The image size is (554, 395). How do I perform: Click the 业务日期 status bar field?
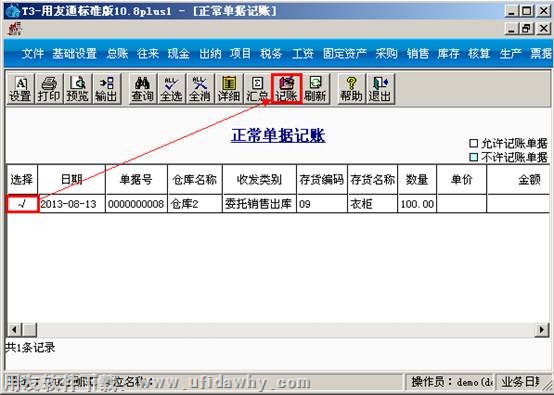pyautogui.click(x=522, y=382)
